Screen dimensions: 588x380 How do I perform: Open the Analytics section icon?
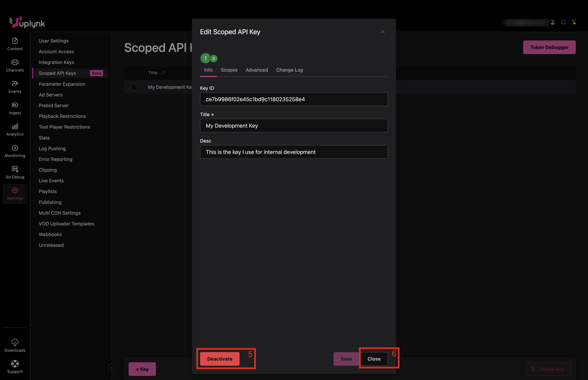point(15,130)
